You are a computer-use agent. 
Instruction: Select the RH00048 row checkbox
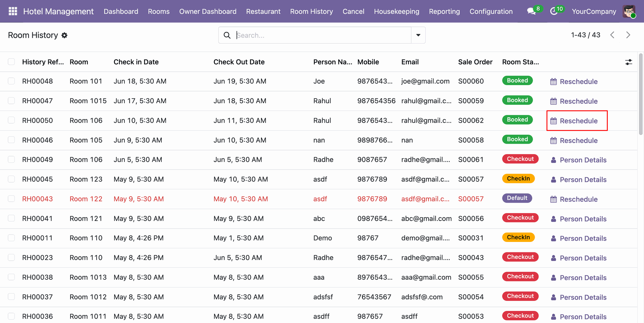point(11,81)
